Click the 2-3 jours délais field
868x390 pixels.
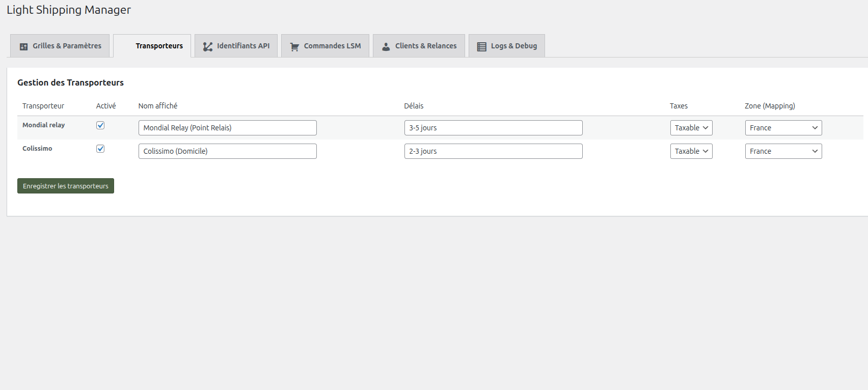point(493,151)
